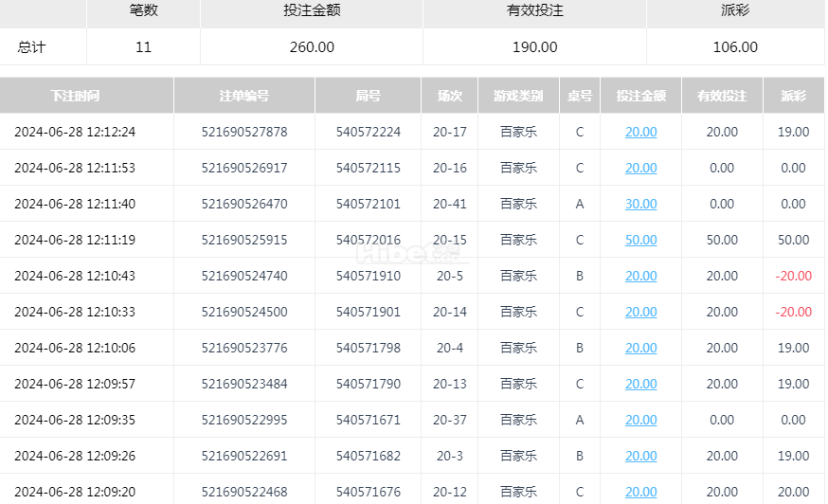Click the 下注时间 column header
Image resolution: width=828 pixels, height=504 pixels.
tap(75, 96)
